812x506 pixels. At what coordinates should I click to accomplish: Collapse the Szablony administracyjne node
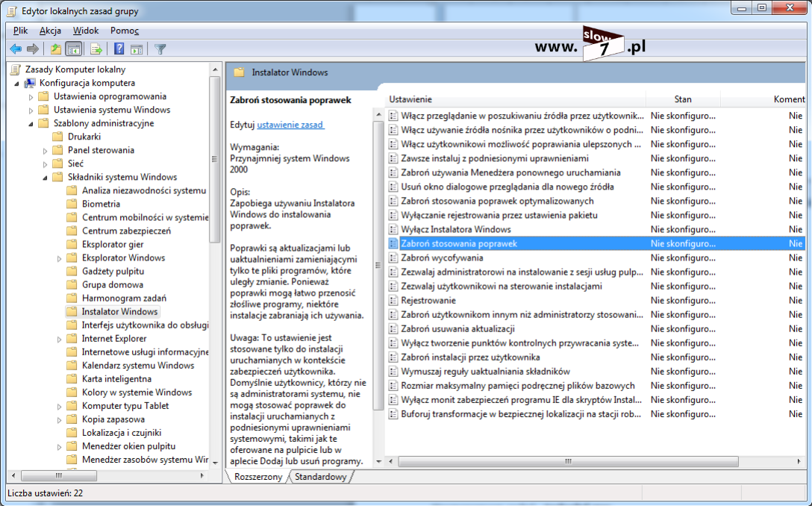31,124
